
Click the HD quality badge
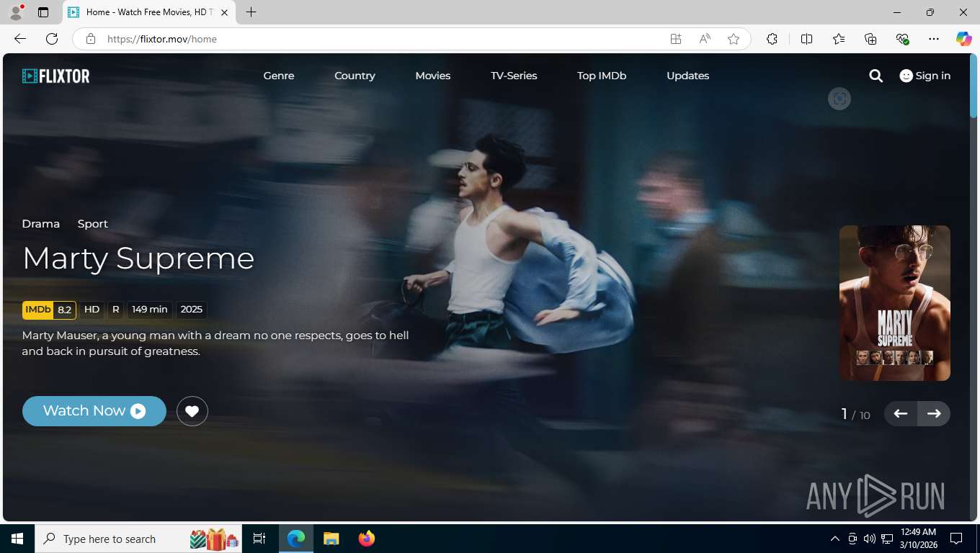pyautogui.click(x=92, y=310)
